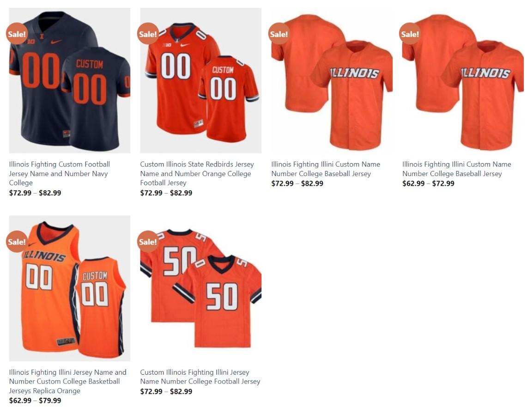
Task: Open the baseball jersey title priced $62.99 – $72.99
Action: (x=457, y=169)
